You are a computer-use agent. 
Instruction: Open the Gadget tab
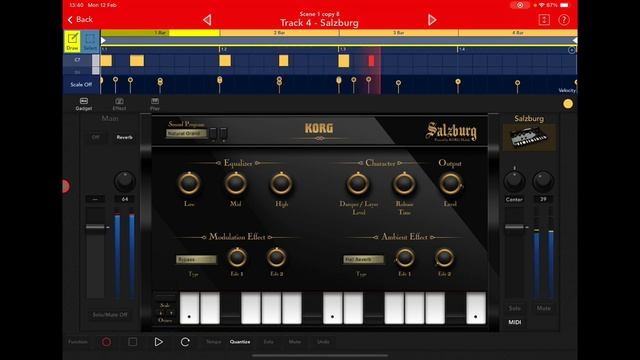84,104
